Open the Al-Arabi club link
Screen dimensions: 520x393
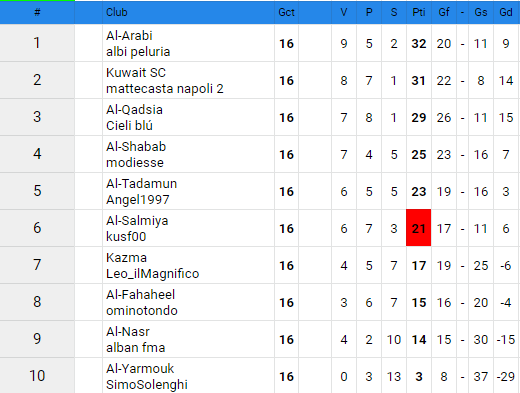click(129, 36)
